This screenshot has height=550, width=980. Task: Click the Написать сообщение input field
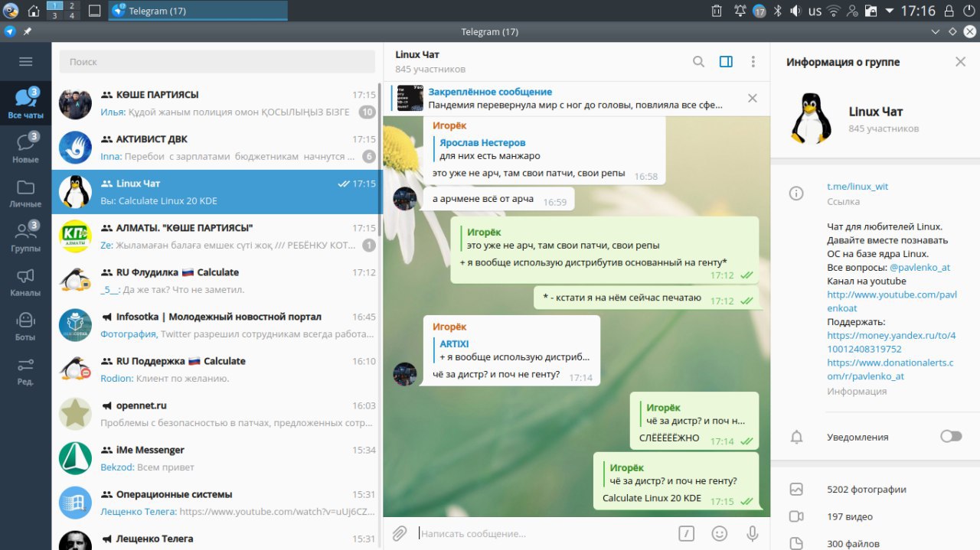click(x=544, y=533)
